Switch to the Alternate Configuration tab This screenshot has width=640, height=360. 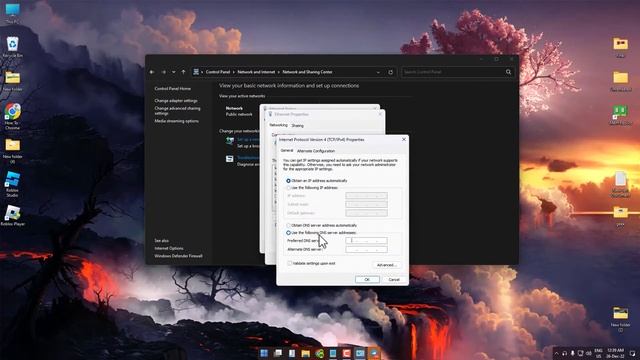point(316,151)
